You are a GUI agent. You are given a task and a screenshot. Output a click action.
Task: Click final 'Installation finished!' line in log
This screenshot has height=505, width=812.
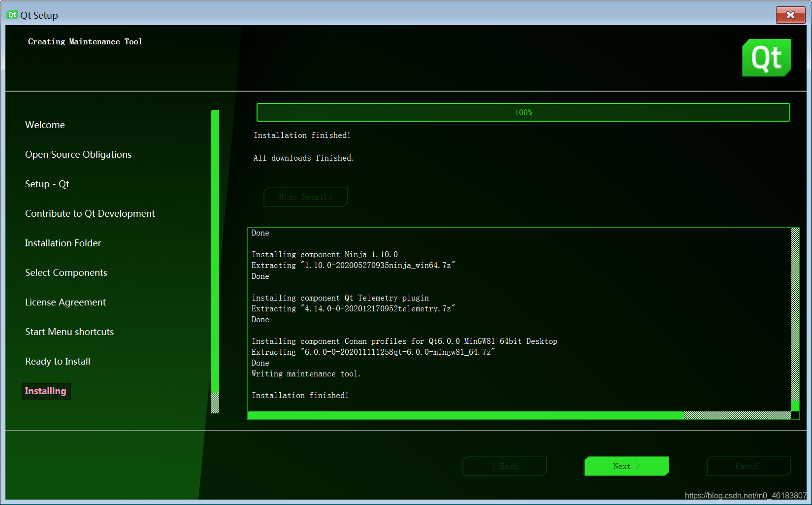300,395
